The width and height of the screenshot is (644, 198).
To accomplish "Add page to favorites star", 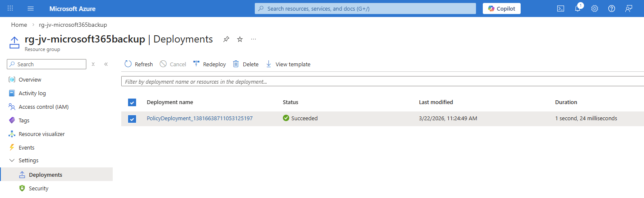I will point(240,39).
